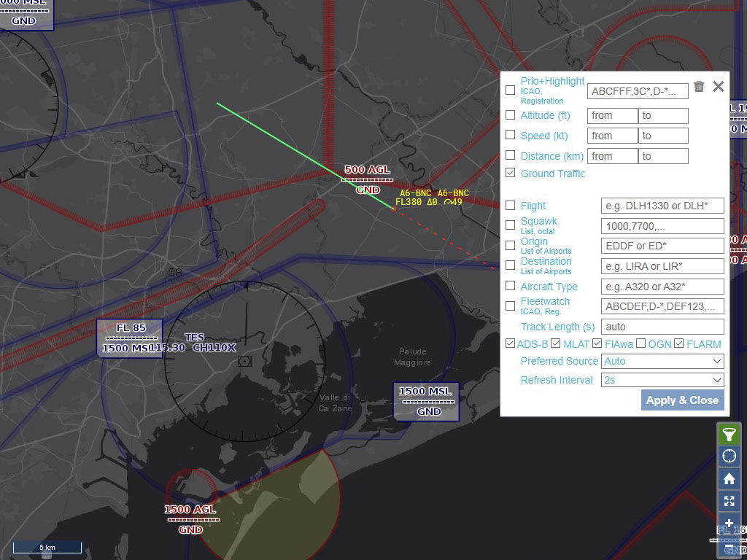Click the trash icon to clear filters
The image size is (747, 560).
click(x=699, y=86)
